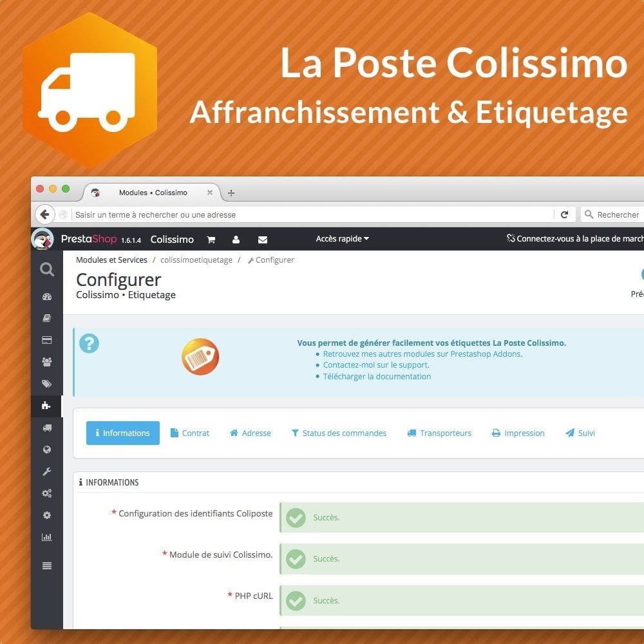Image resolution: width=644 pixels, height=644 pixels.
Task: Open the Stats bar chart icon in sidebar
Action: click(47, 537)
